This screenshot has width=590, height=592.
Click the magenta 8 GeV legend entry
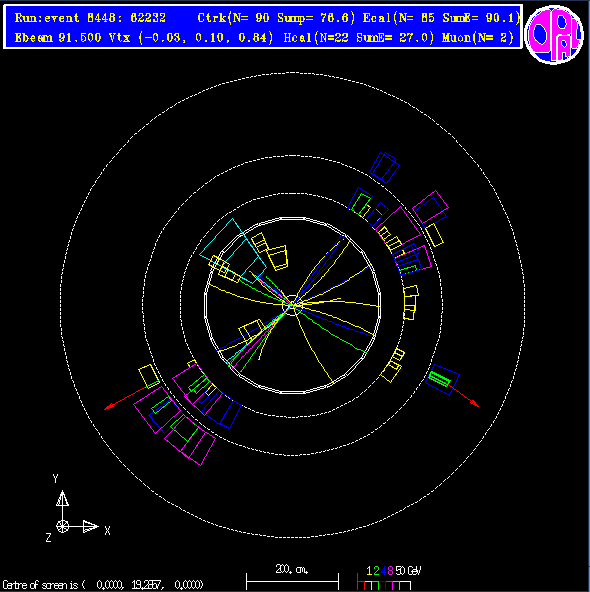click(x=390, y=570)
